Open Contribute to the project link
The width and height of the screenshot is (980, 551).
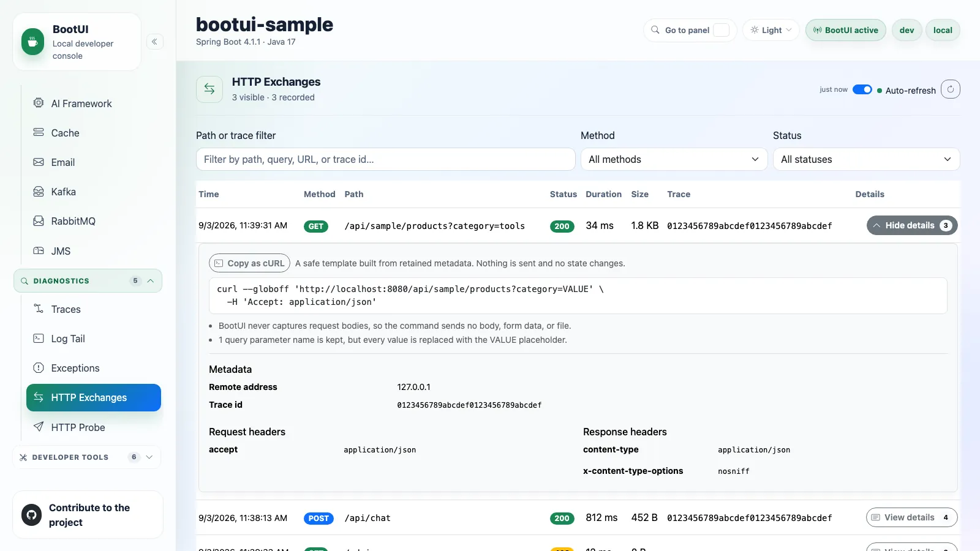pyautogui.click(x=88, y=515)
